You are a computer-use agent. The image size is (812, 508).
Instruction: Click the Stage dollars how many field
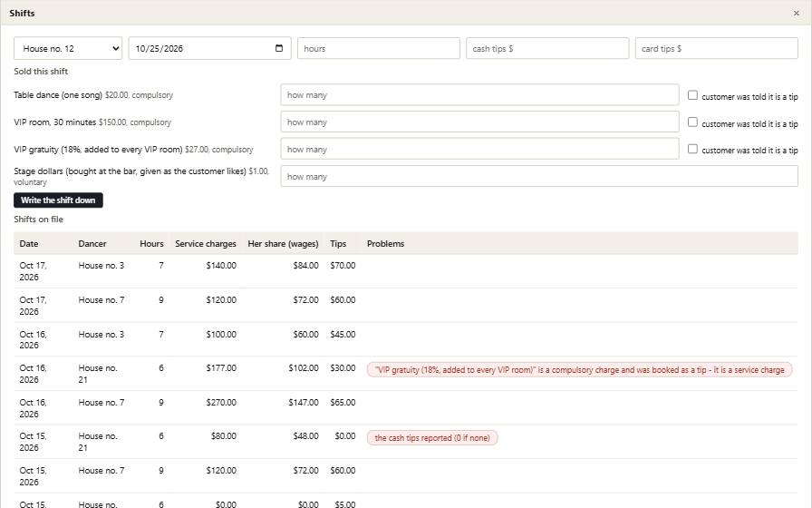click(539, 176)
